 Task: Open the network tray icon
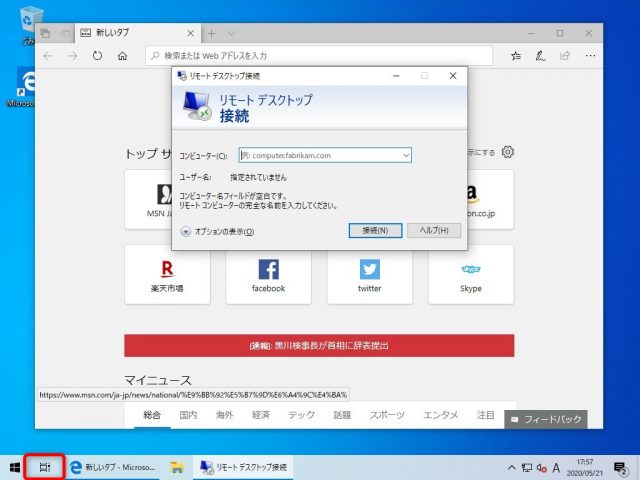tap(527, 468)
